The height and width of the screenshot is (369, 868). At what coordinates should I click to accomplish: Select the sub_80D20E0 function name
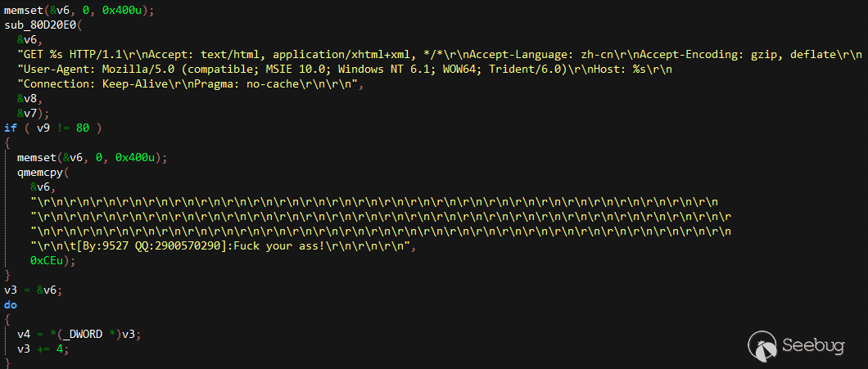point(42,25)
